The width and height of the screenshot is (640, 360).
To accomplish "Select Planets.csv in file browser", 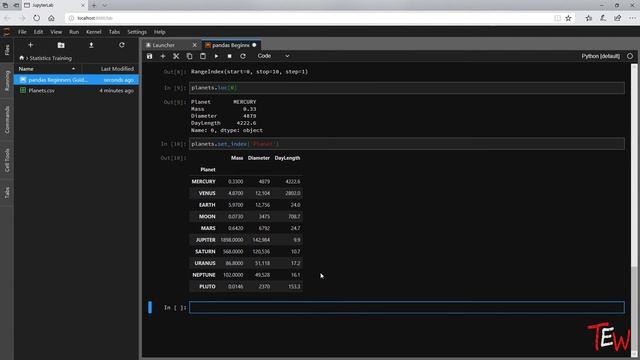I will point(76,90).
